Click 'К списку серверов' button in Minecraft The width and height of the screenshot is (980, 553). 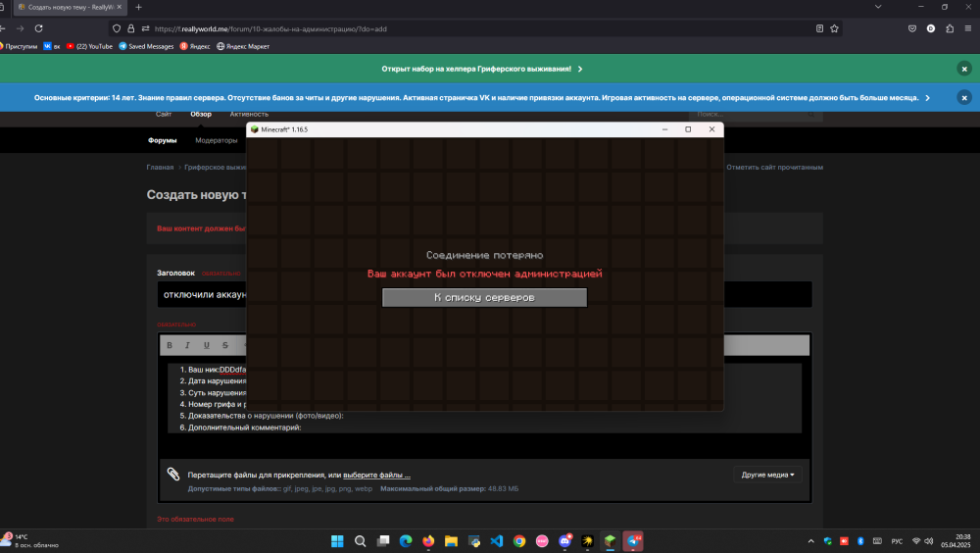click(484, 298)
